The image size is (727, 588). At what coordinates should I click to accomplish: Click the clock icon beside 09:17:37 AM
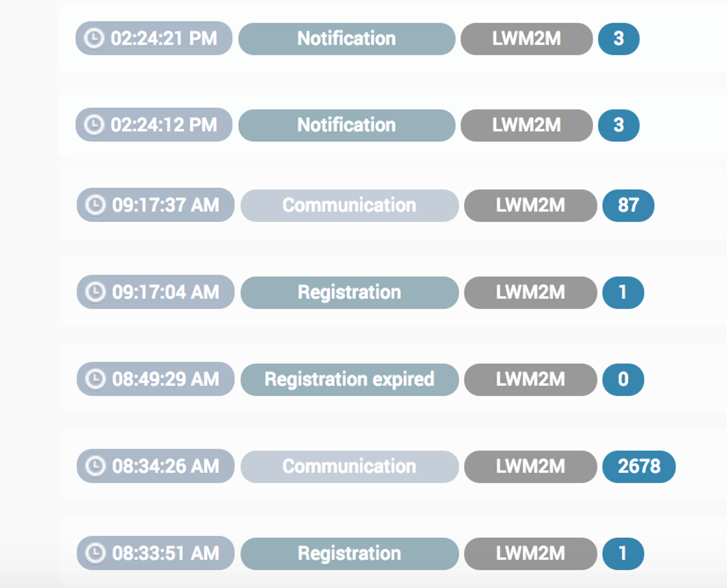pos(95,205)
